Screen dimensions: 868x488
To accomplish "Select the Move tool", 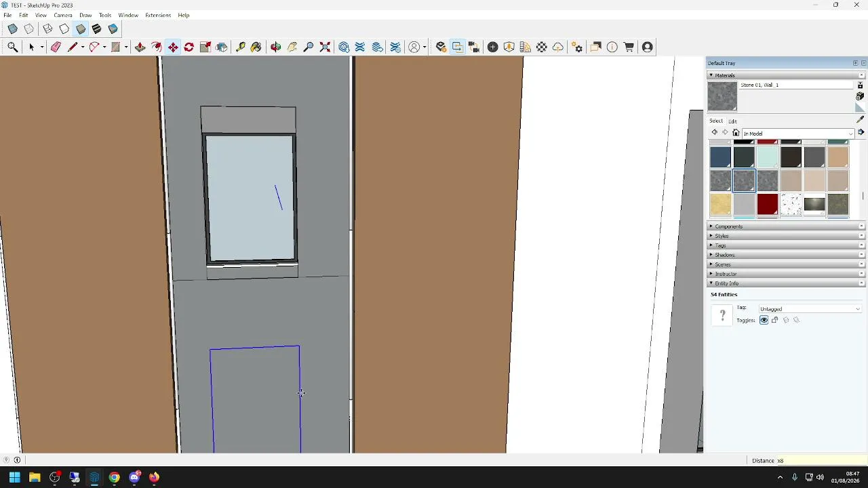I will pos(173,47).
